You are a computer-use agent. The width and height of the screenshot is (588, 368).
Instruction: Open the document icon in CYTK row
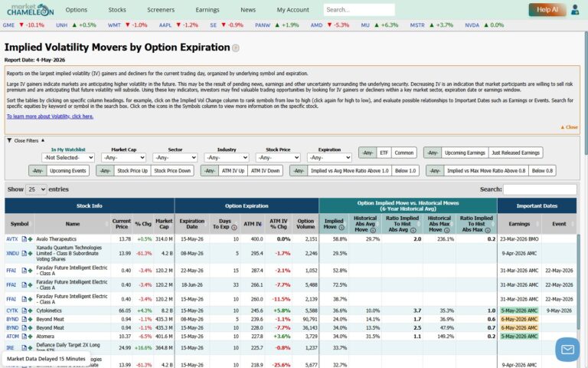click(x=24, y=310)
